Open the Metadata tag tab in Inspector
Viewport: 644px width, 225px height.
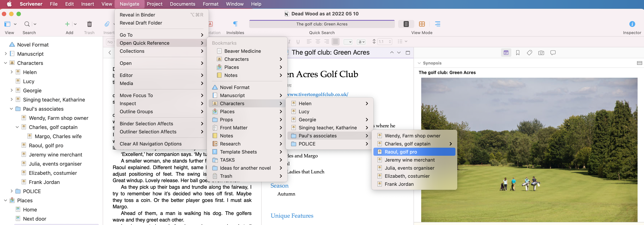(x=529, y=53)
